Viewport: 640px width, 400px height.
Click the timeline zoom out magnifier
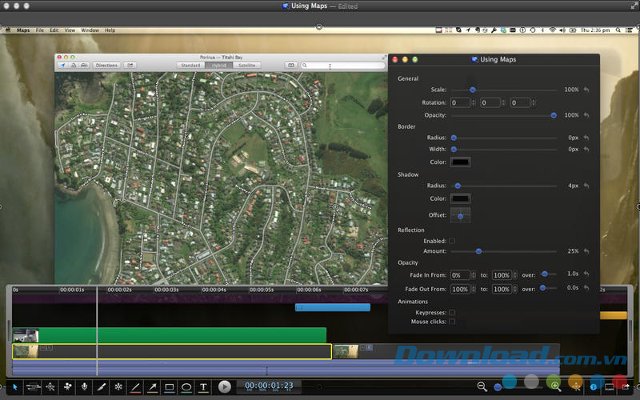tap(482, 386)
